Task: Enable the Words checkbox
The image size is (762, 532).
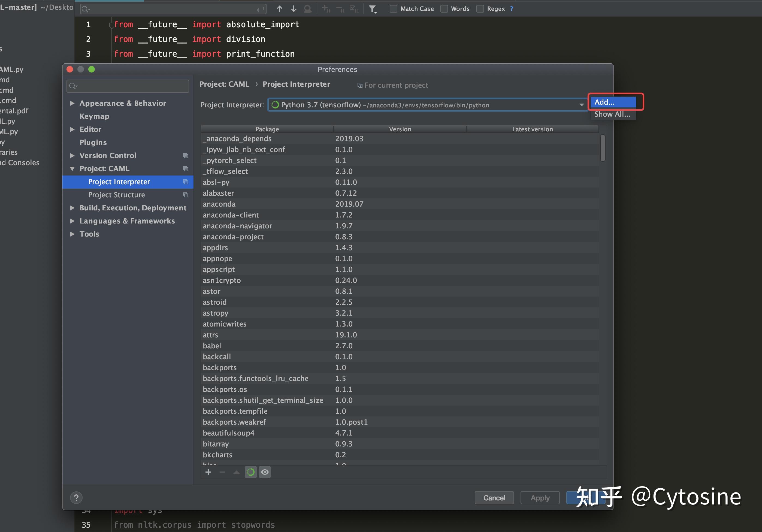Action: click(444, 9)
